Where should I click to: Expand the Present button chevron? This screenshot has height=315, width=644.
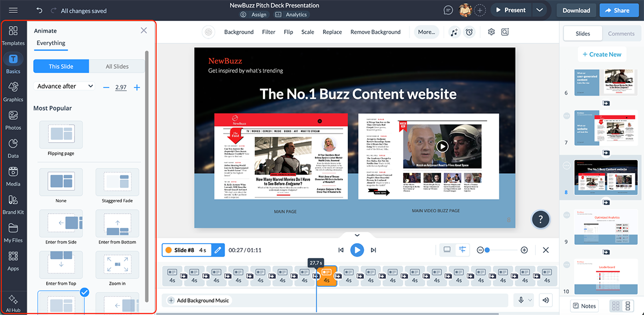point(540,10)
